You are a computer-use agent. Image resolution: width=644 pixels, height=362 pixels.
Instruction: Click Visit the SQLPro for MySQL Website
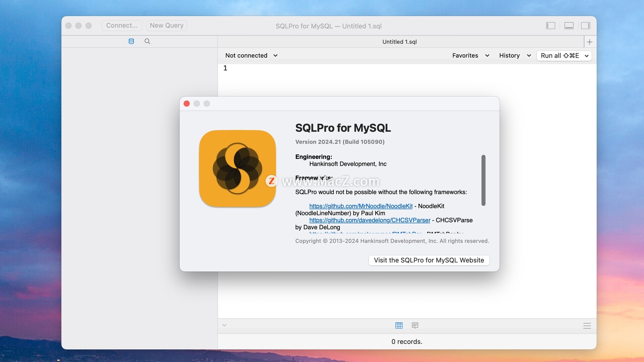click(429, 260)
